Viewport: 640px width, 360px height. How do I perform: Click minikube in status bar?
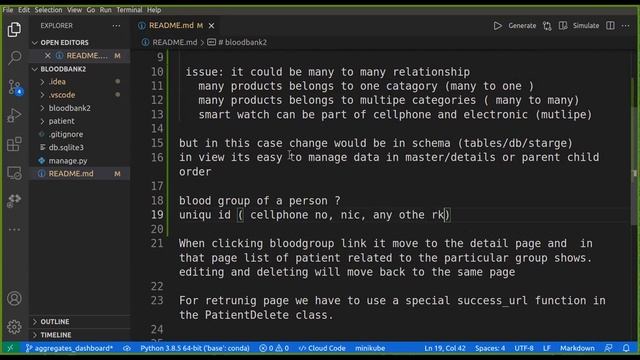(x=370, y=348)
